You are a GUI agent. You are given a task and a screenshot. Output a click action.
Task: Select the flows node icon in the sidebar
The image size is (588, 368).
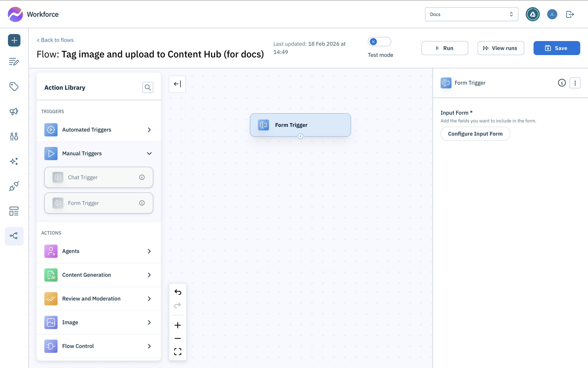point(14,236)
